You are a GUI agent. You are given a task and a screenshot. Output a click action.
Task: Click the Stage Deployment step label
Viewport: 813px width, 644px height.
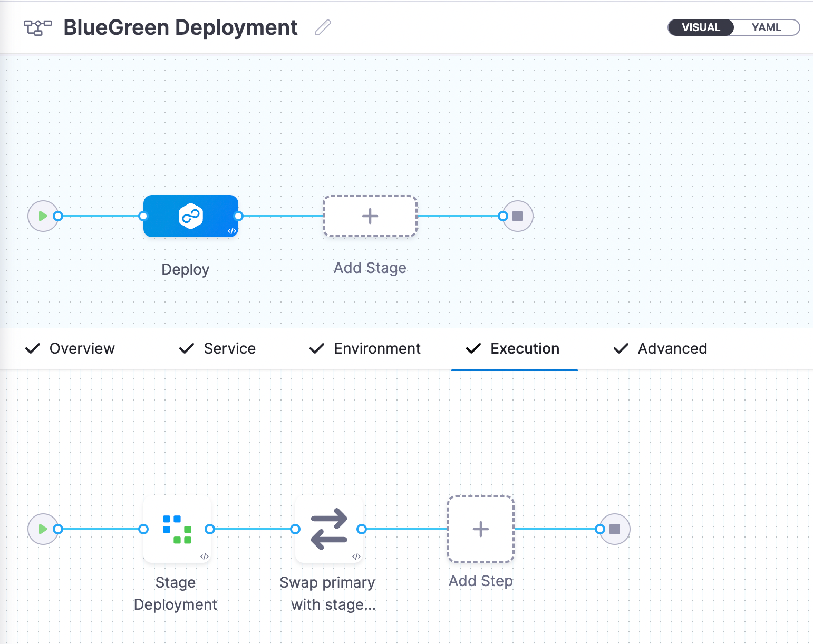tap(176, 593)
